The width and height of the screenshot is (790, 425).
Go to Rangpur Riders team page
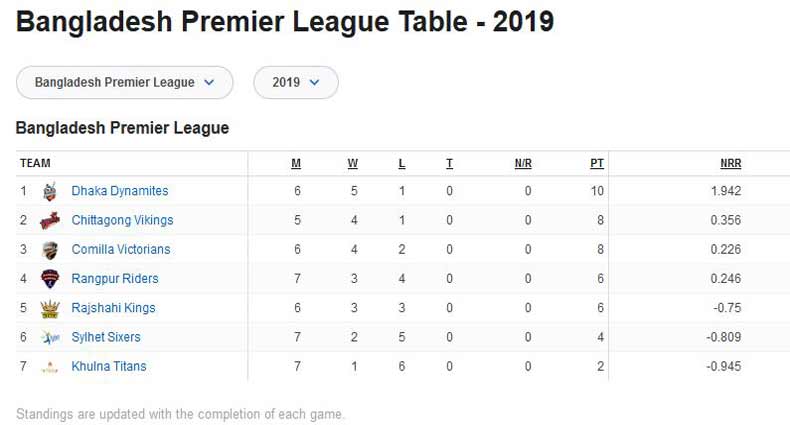pos(115,279)
